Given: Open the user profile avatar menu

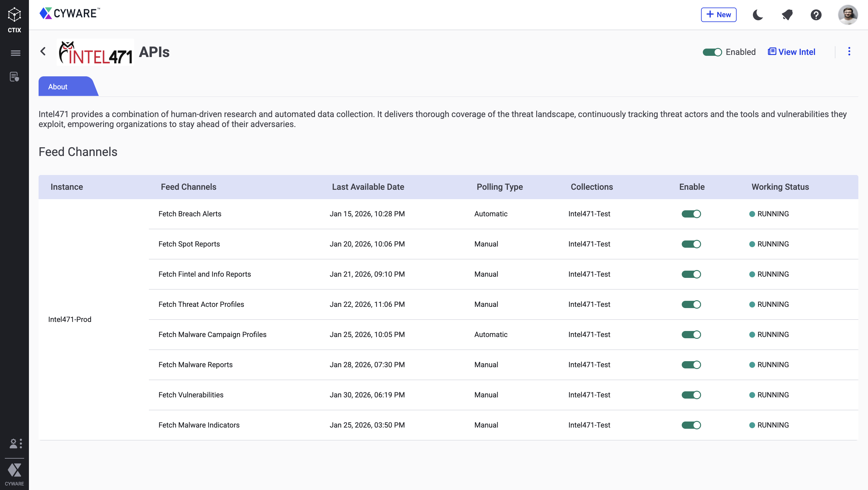Looking at the screenshot, I should point(848,15).
